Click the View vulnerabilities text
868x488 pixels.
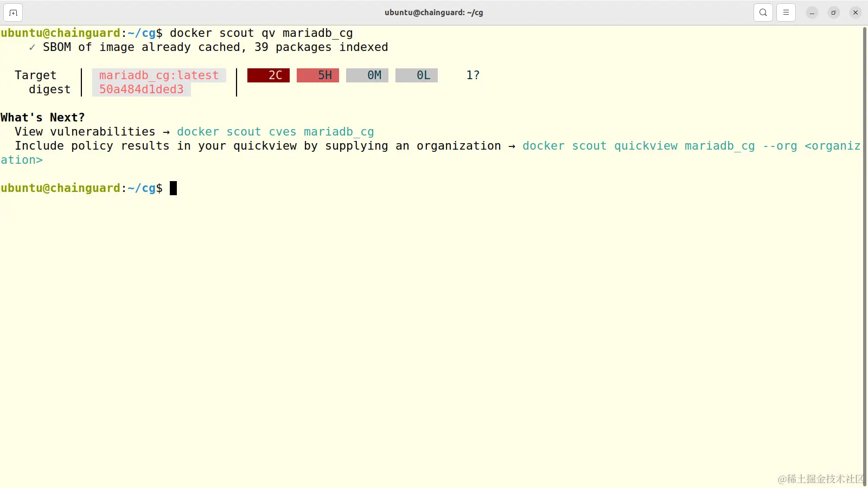click(85, 132)
